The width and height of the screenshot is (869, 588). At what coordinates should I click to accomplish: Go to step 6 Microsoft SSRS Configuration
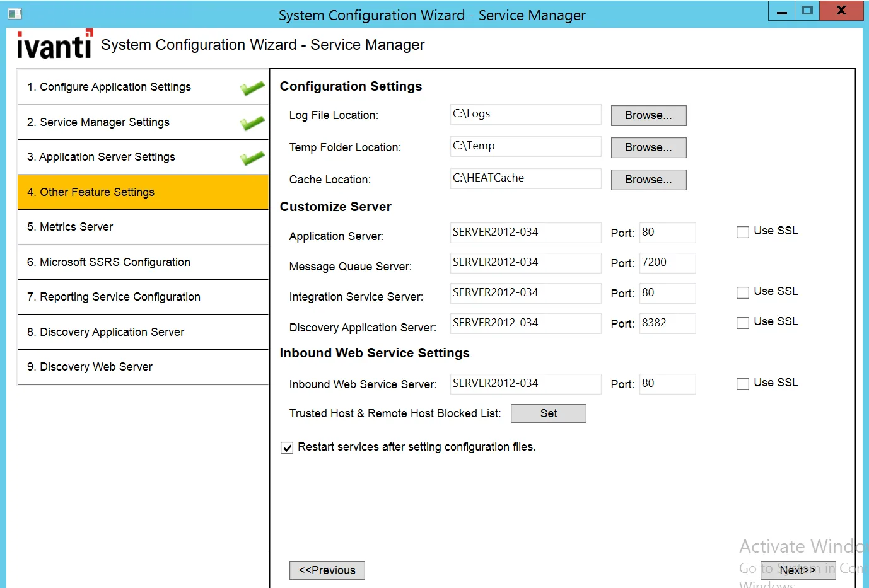(143, 262)
